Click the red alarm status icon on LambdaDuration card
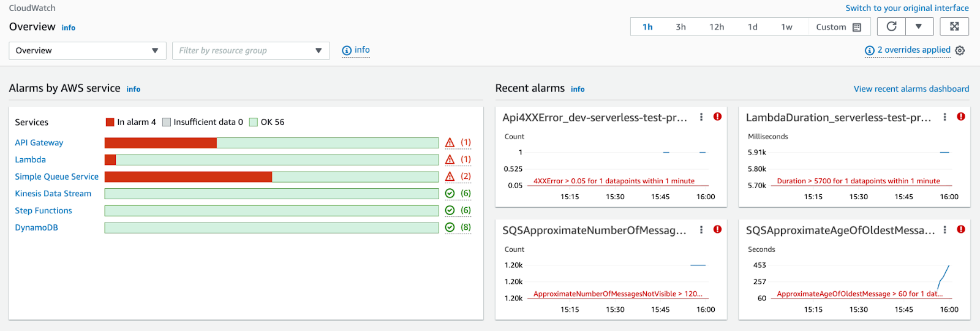980x331 pixels. [x=961, y=116]
